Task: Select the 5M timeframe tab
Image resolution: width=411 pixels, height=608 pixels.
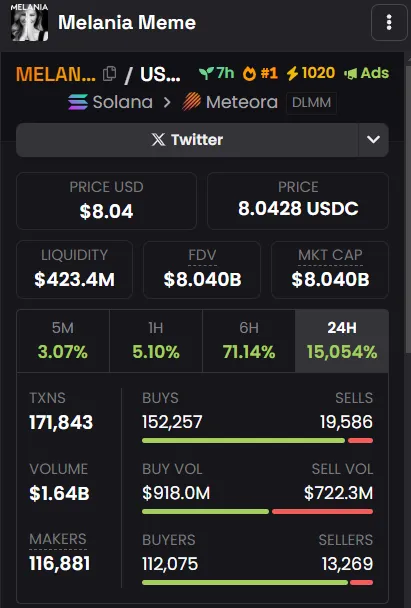Action: (63, 341)
